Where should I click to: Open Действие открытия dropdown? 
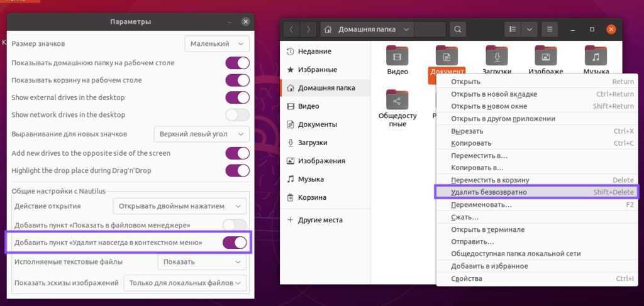[x=180, y=206]
